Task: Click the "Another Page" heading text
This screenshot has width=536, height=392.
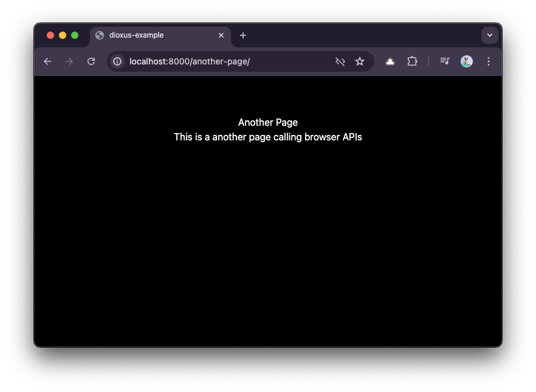Action: 268,123
